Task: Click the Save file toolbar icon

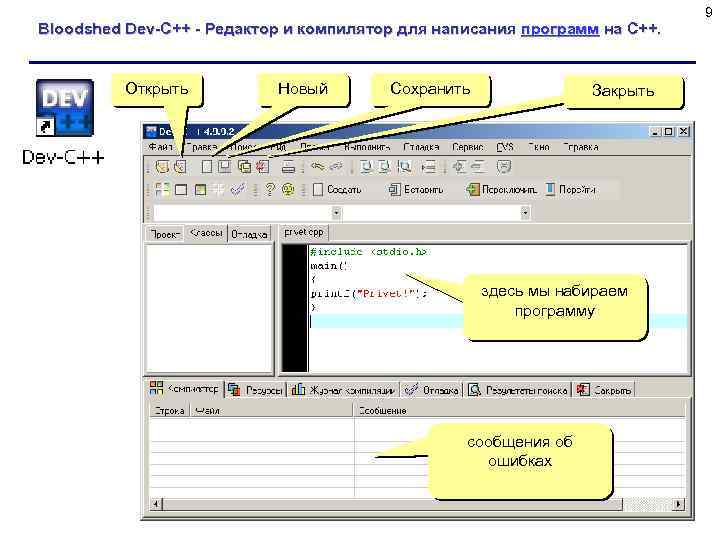Action: pos(225,167)
